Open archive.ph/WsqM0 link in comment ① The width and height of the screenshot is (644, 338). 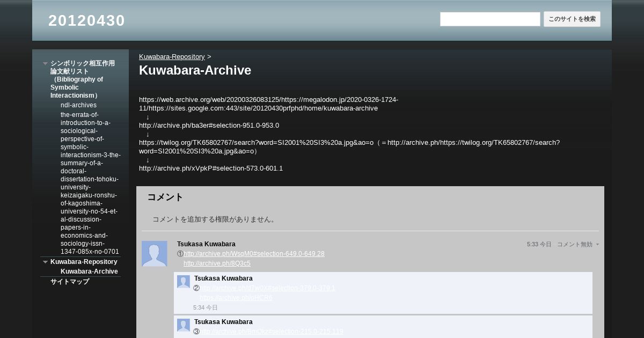254,254
